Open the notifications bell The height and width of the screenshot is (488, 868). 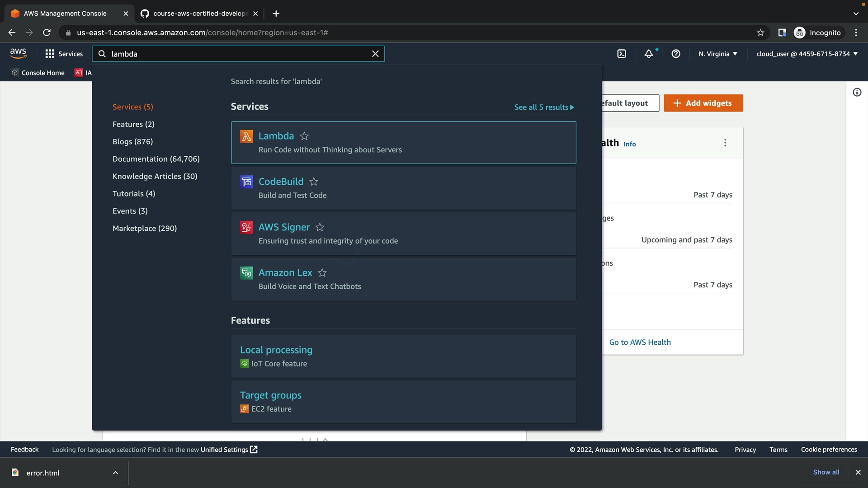(x=649, y=54)
